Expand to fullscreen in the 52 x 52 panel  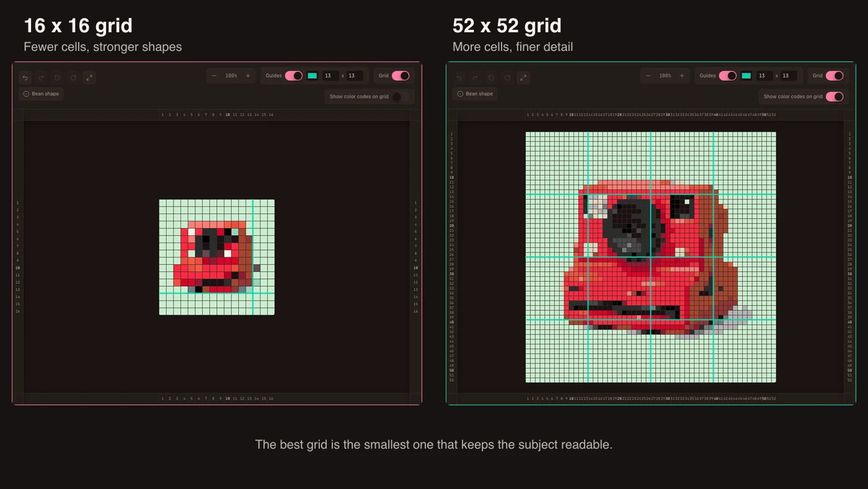pyautogui.click(x=523, y=78)
